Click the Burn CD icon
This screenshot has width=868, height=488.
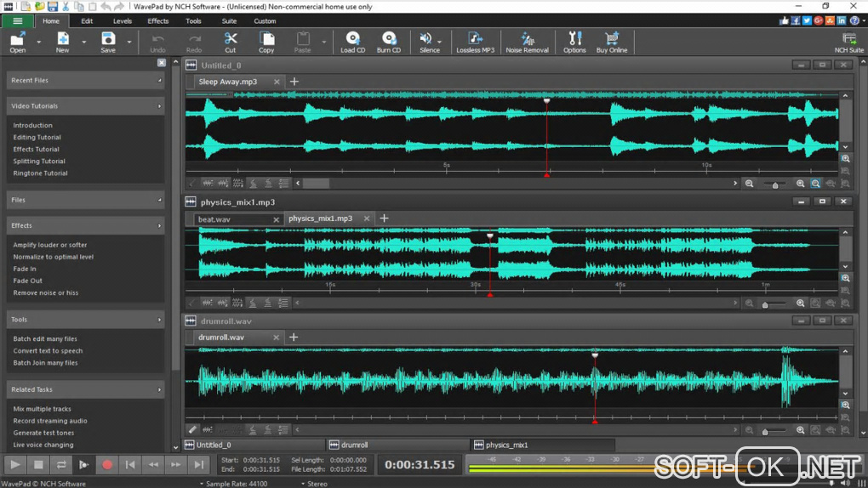389,39
